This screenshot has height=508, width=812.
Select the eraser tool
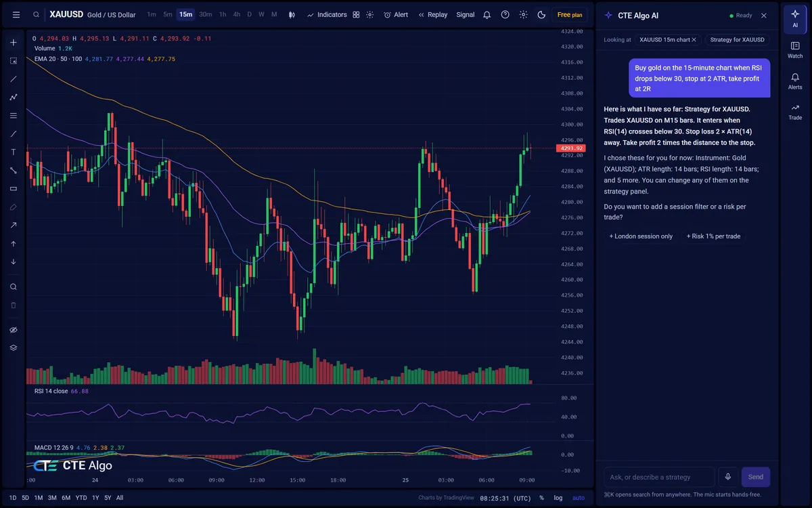14,207
